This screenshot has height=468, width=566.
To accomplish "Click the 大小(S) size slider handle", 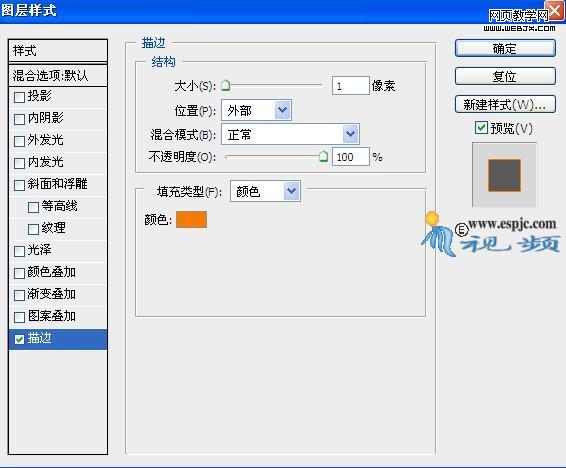I will (226, 86).
